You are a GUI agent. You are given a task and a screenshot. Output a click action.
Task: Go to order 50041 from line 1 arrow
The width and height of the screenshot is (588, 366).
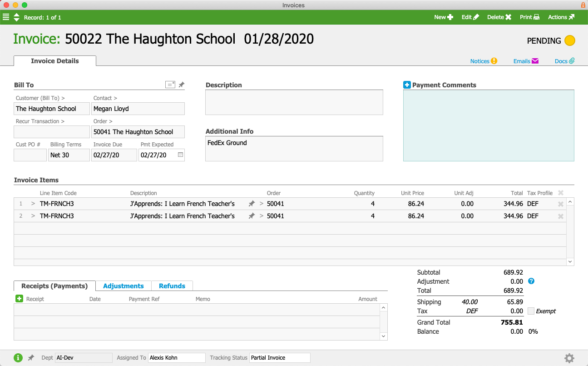coord(261,204)
